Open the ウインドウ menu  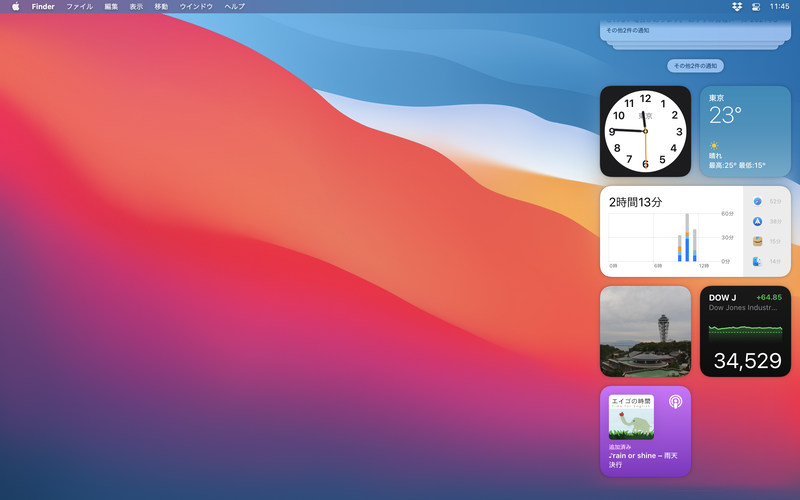coord(196,7)
